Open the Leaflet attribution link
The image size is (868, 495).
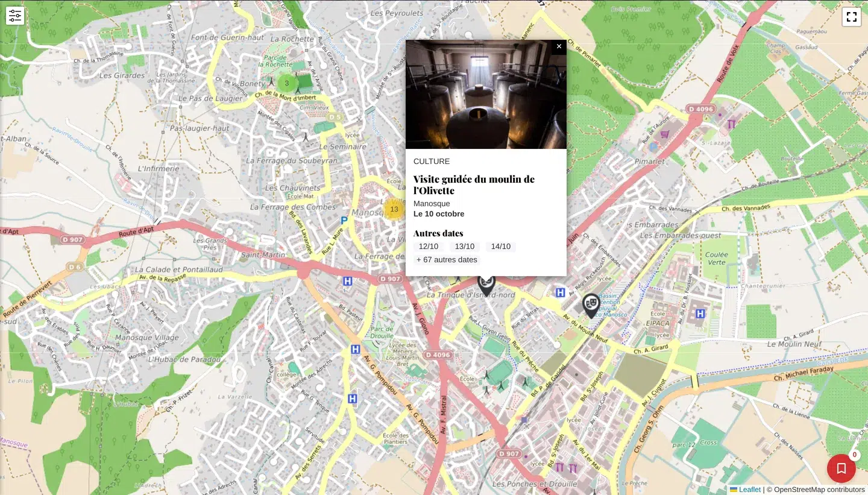pyautogui.click(x=745, y=490)
